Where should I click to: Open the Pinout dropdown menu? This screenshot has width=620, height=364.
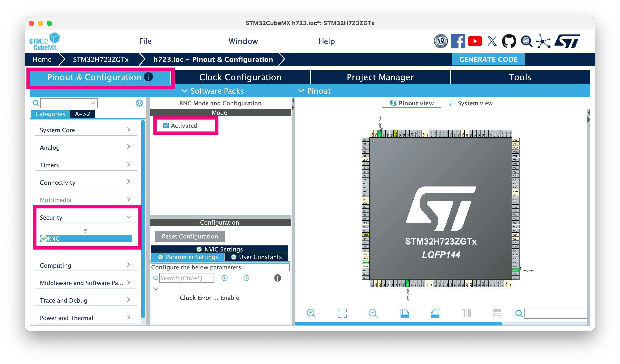pyautogui.click(x=314, y=91)
